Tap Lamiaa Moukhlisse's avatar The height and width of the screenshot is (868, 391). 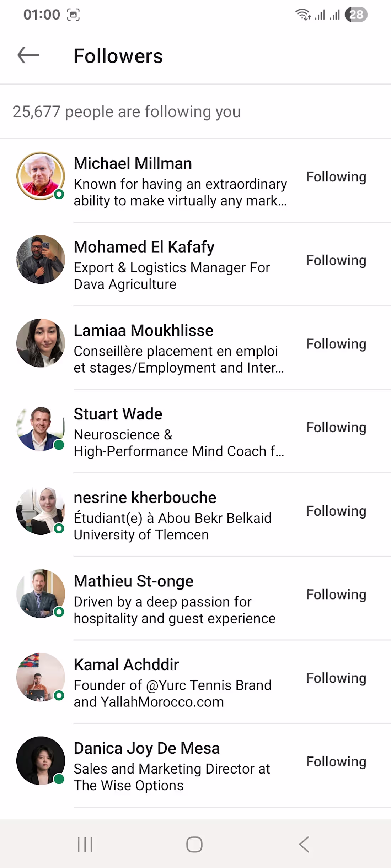[41, 343]
